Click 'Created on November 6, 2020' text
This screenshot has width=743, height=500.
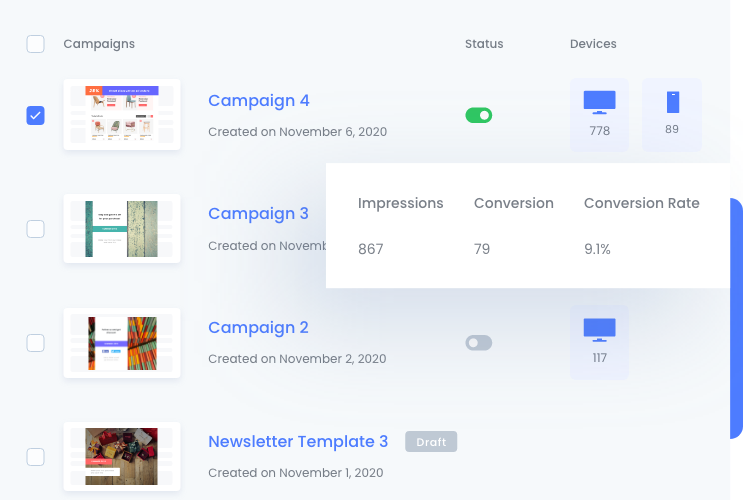[x=298, y=132]
